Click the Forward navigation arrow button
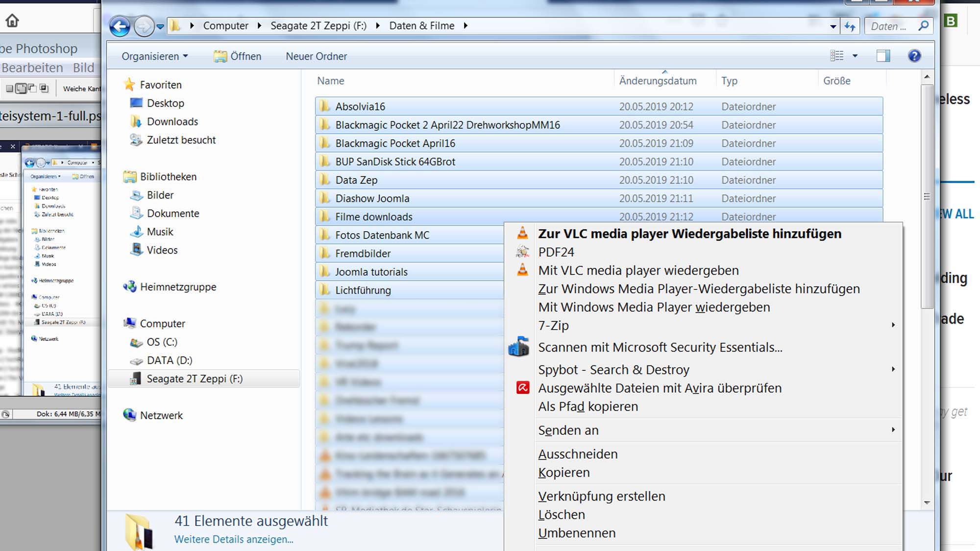This screenshot has width=980, height=551. [144, 26]
